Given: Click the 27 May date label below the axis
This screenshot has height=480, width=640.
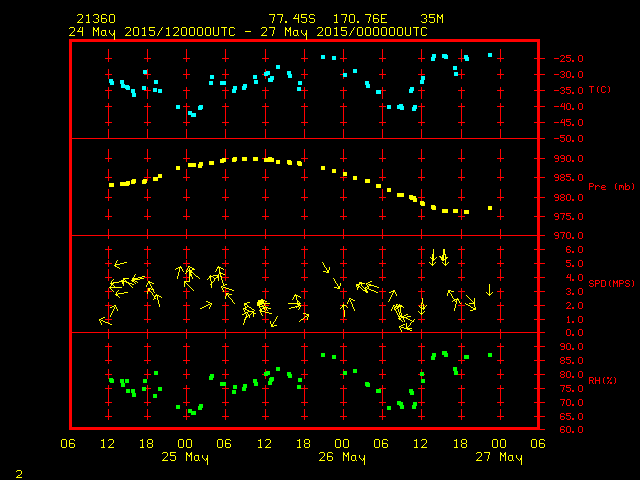Looking at the screenshot, I should 498,457.
